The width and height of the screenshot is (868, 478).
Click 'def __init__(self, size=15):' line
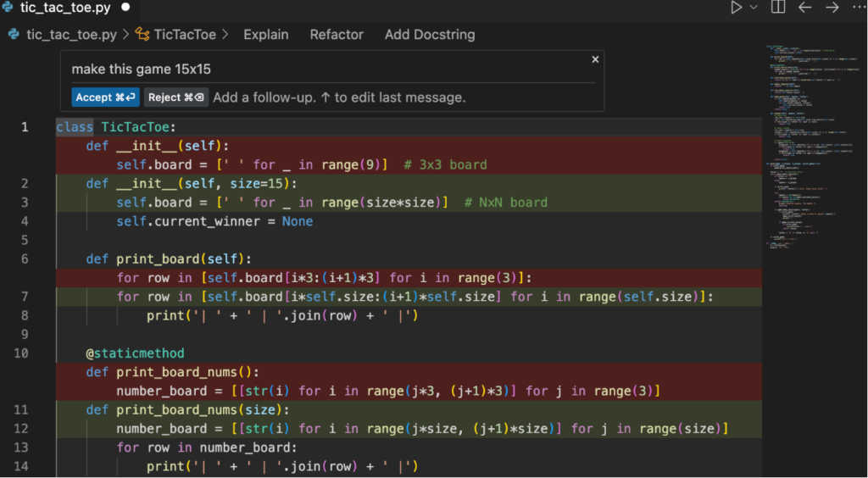(x=192, y=184)
